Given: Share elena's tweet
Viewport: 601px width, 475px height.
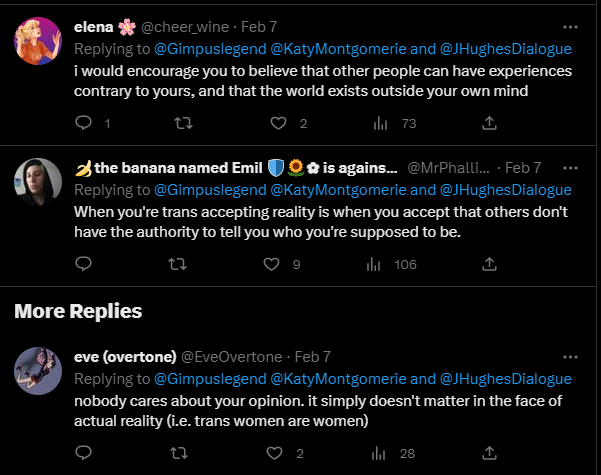Looking at the screenshot, I should [x=489, y=123].
